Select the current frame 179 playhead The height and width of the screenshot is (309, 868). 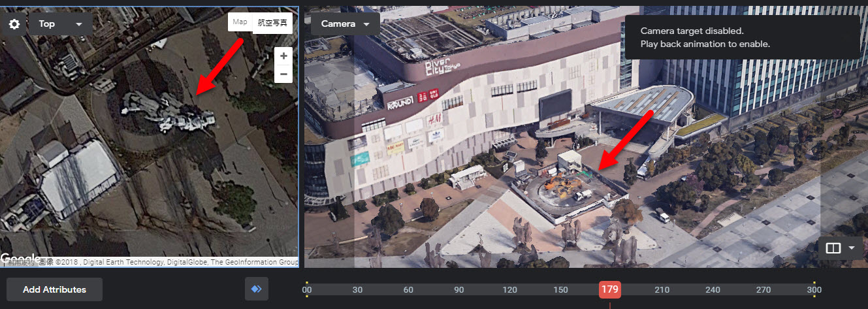(x=610, y=289)
